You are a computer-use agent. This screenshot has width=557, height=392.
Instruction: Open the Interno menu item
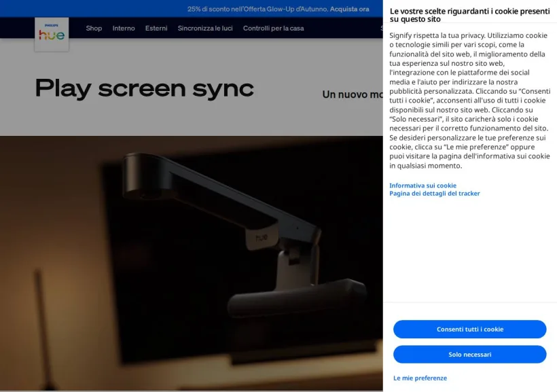(x=124, y=28)
